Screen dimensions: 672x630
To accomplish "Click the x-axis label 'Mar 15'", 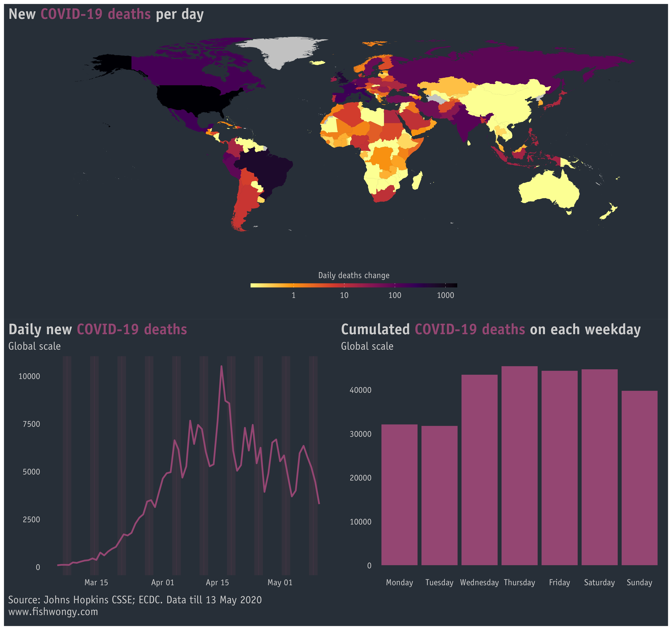I will click(96, 582).
